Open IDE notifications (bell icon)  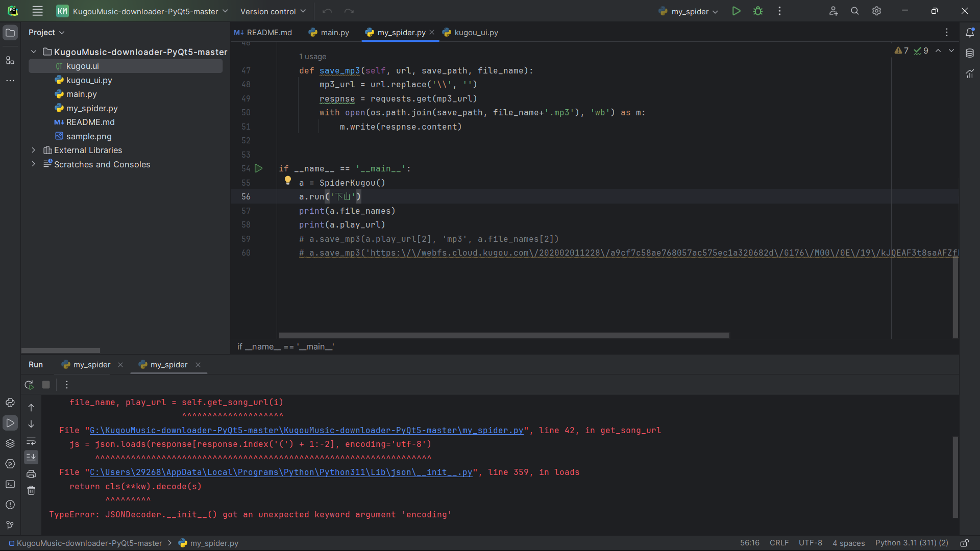(x=970, y=33)
